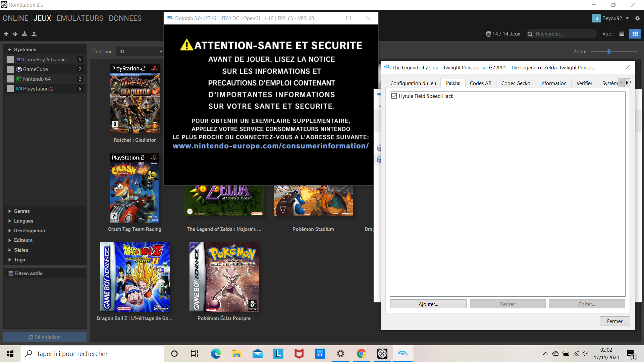Click the Ajouter... button
This screenshot has height=362, width=644.
[428, 304]
